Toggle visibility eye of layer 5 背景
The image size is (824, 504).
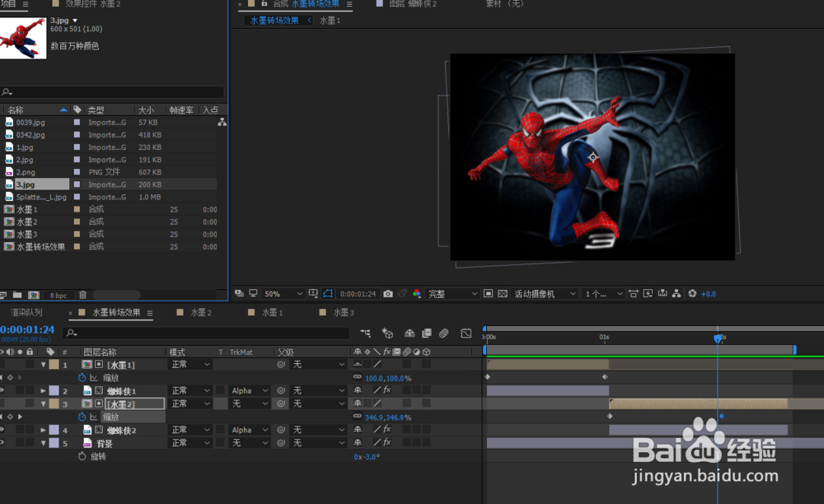click(2, 443)
